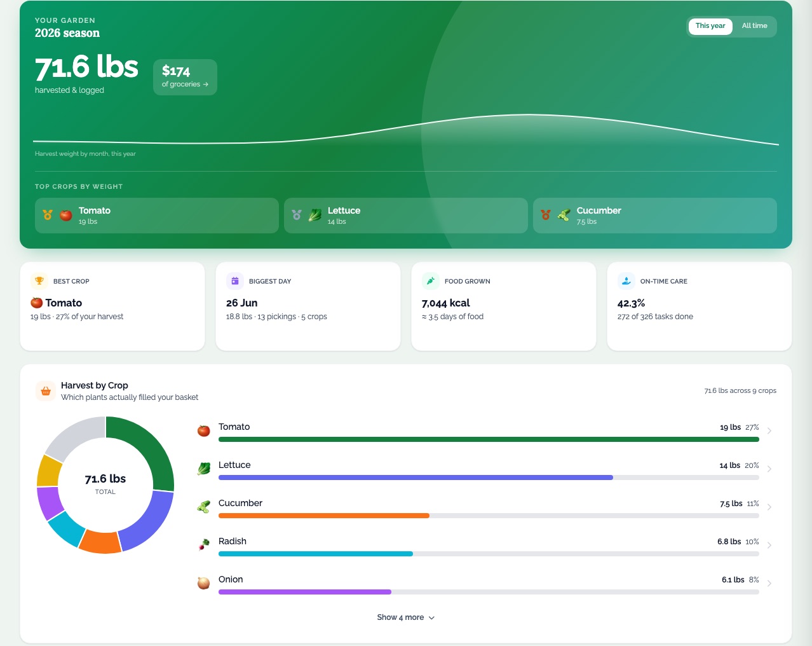The width and height of the screenshot is (812, 646).
Task: Click the 71.6 lbs TOTAL donut center label
Action: click(x=105, y=484)
